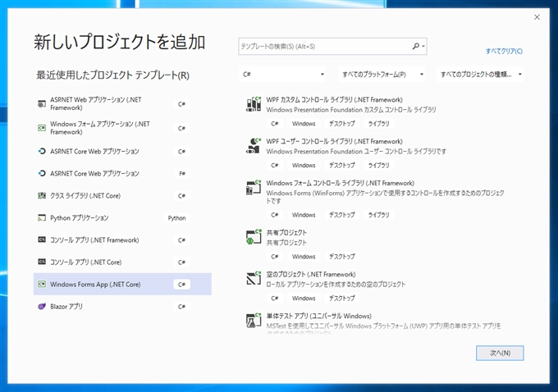The width and height of the screenshot is (558, 392).
Task: Select 'WPF ユーザー コントロール ライブラリ (.NET Framework)' title
Action: [x=334, y=141]
